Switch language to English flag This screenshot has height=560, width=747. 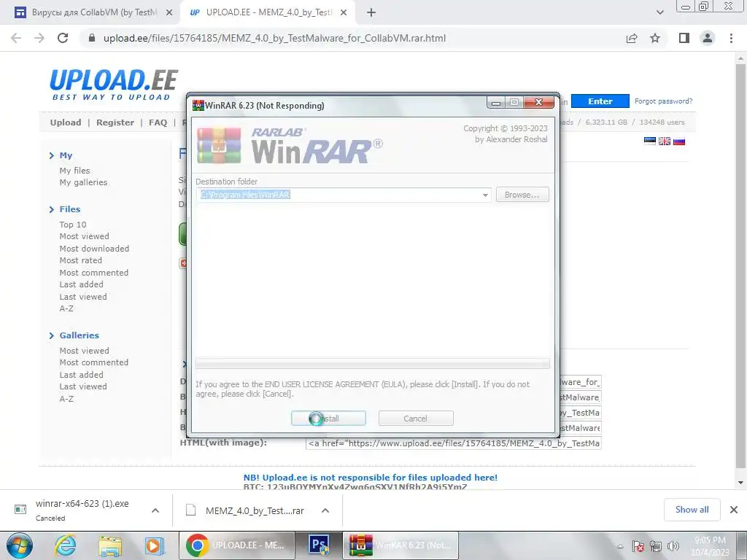point(665,141)
